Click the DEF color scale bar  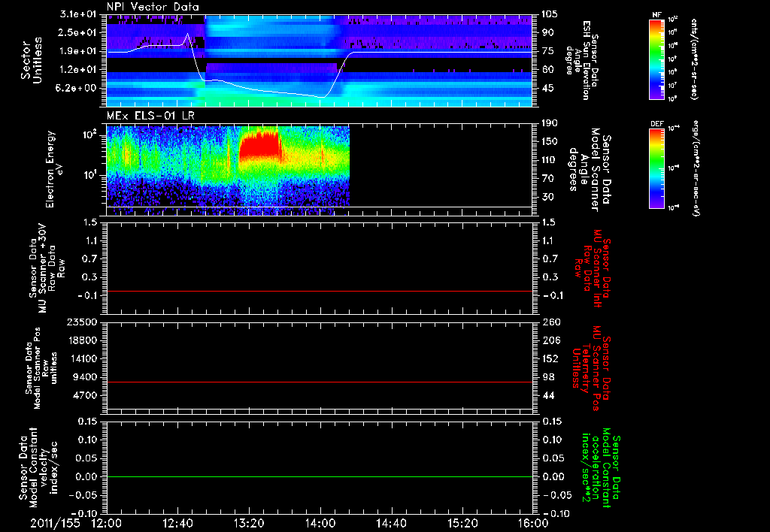657,168
